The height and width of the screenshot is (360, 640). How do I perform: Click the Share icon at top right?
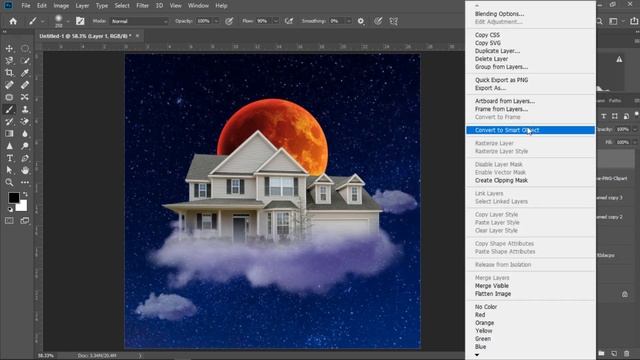pyautogui.click(x=634, y=21)
